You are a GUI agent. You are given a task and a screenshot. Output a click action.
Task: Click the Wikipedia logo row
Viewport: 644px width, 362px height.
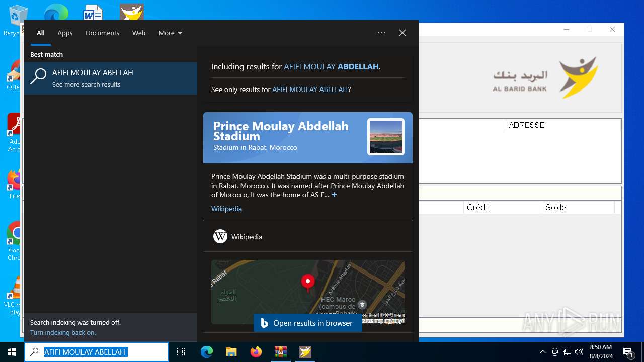click(308, 236)
